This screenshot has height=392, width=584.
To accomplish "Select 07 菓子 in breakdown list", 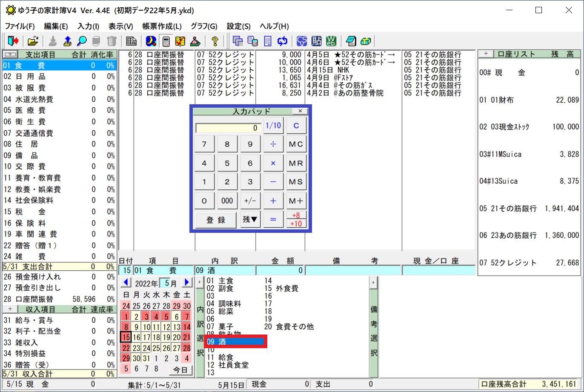I will [220, 327].
